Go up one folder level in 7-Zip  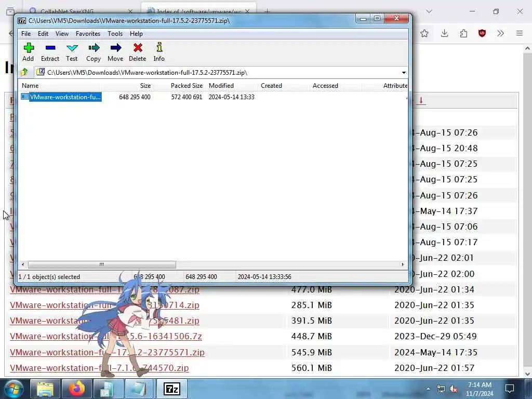tap(24, 72)
